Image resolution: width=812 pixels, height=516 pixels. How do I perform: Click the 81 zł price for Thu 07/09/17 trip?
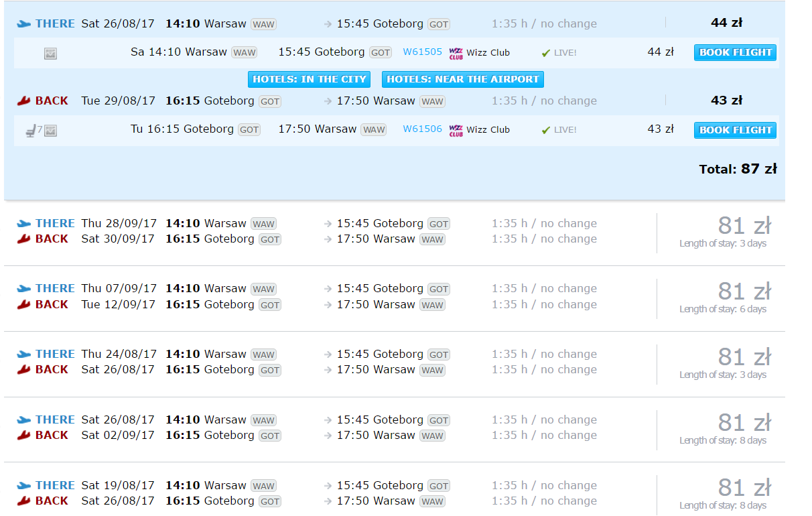(744, 292)
